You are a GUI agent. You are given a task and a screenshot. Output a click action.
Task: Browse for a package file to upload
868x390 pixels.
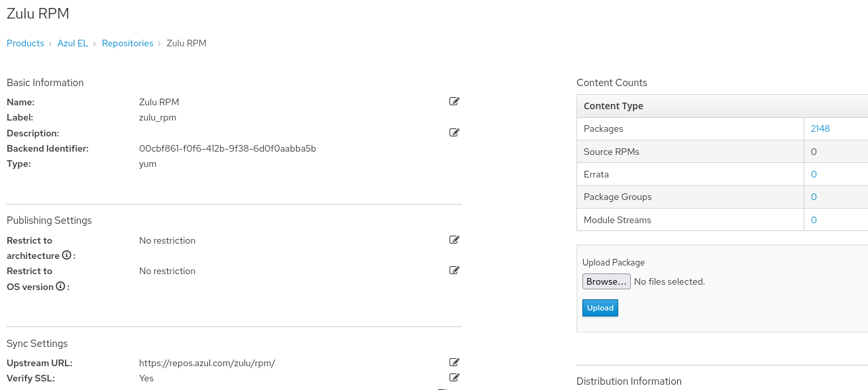606,281
